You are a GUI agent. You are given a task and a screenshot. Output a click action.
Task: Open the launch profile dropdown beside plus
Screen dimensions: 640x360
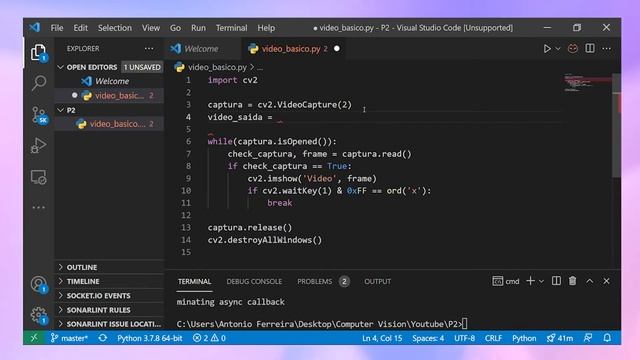click(541, 281)
